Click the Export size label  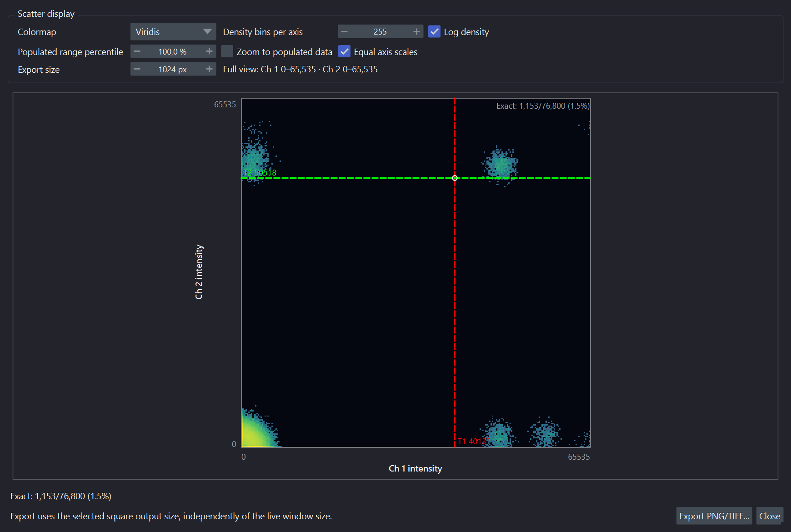click(x=39, y=70)
